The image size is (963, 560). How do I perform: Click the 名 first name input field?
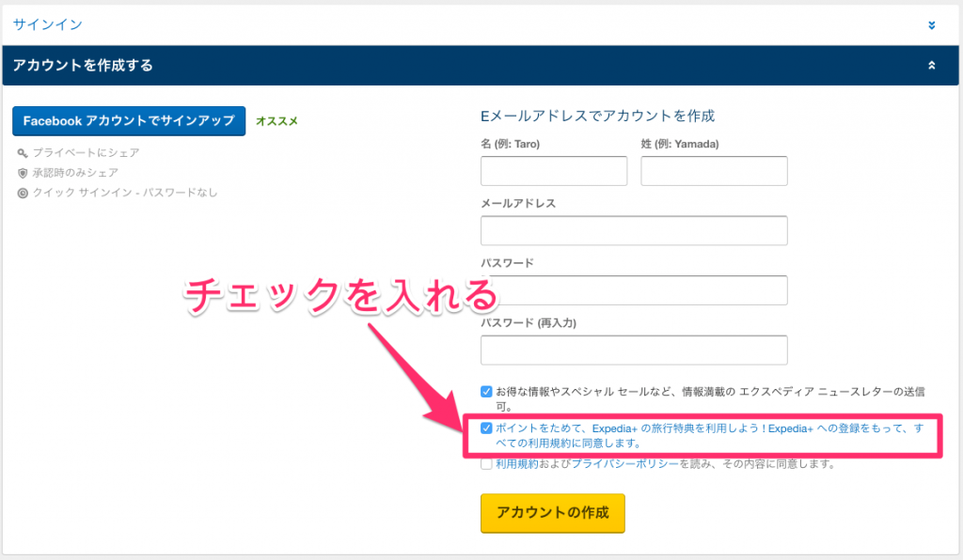point(553,170)
